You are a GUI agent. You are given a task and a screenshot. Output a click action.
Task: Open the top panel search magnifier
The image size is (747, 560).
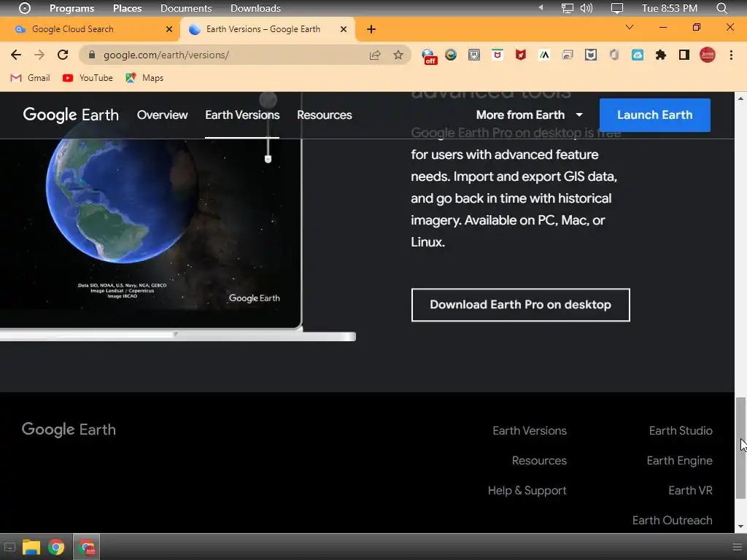721,8
